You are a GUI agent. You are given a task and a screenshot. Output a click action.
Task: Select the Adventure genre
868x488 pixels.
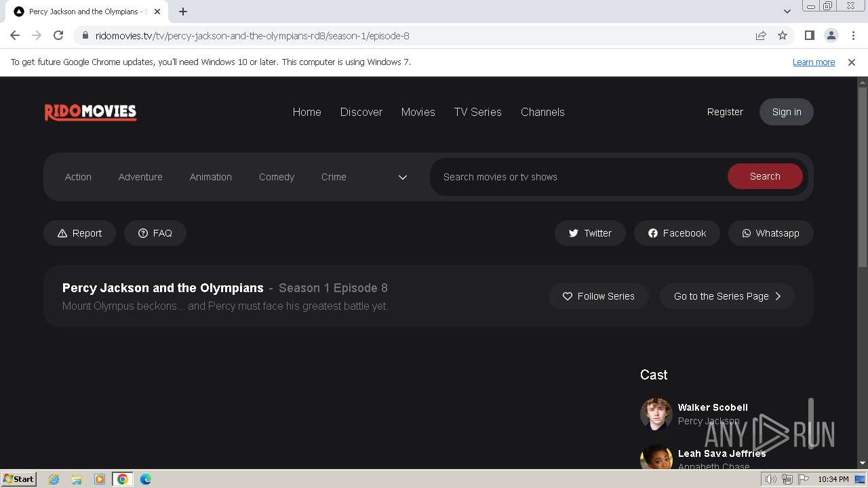pos(140,177)
